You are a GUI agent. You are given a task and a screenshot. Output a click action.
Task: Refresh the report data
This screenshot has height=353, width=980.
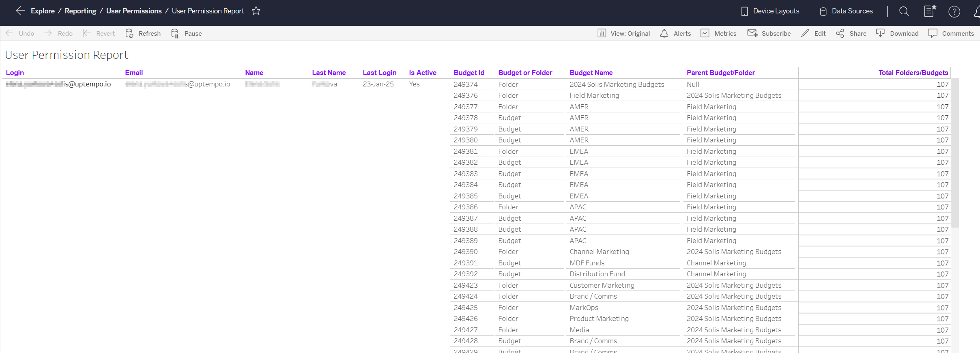[143, 33]
